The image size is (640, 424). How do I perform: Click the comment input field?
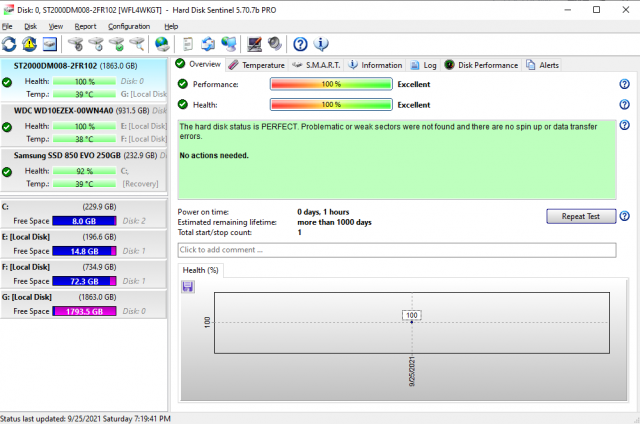point(396,249)
